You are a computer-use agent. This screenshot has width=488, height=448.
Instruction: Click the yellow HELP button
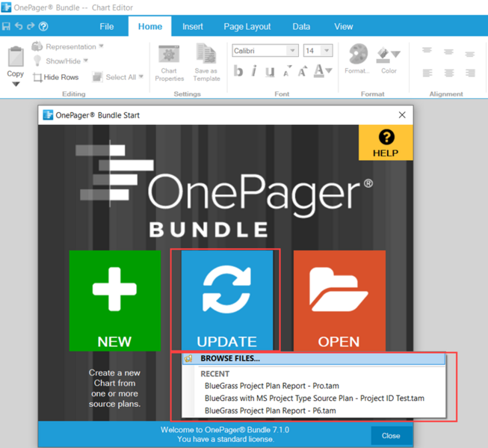click(x=386, y=143)
